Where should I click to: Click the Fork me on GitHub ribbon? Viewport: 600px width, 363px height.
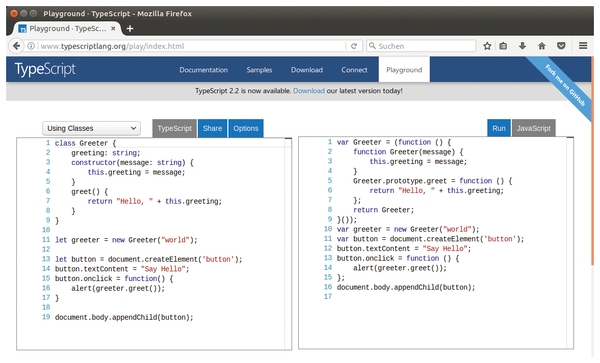[565, 86]
